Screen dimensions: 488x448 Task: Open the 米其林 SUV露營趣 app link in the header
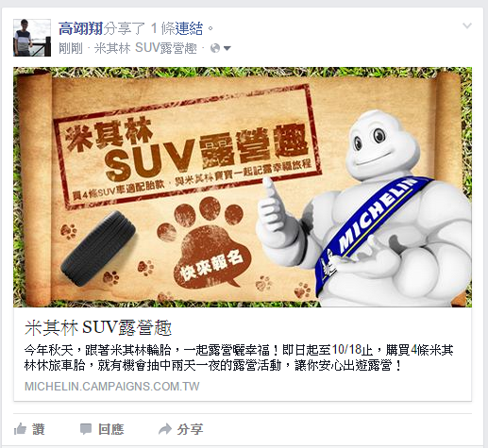click(145, 48)
